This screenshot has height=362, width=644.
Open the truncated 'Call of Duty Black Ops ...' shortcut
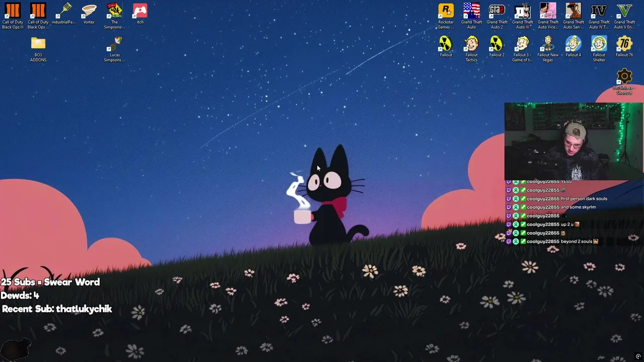(x=38, y=16)
